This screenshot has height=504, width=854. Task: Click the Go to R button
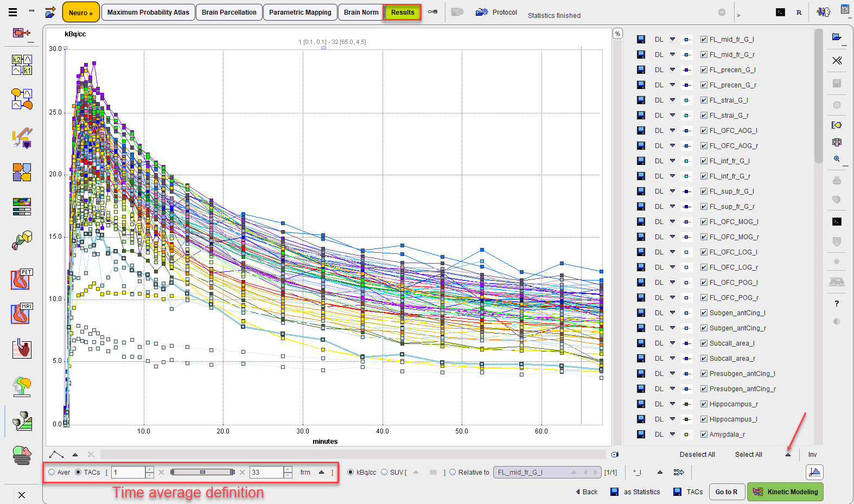[726, 492]
